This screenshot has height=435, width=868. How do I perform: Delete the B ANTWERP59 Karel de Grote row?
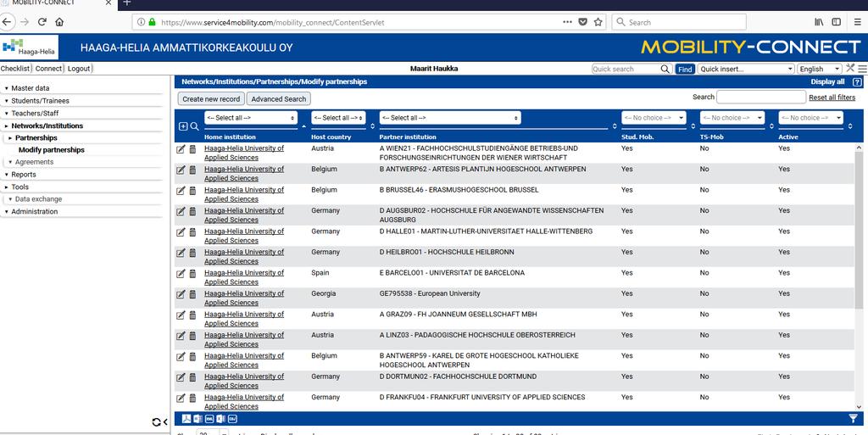coord(192,357)
